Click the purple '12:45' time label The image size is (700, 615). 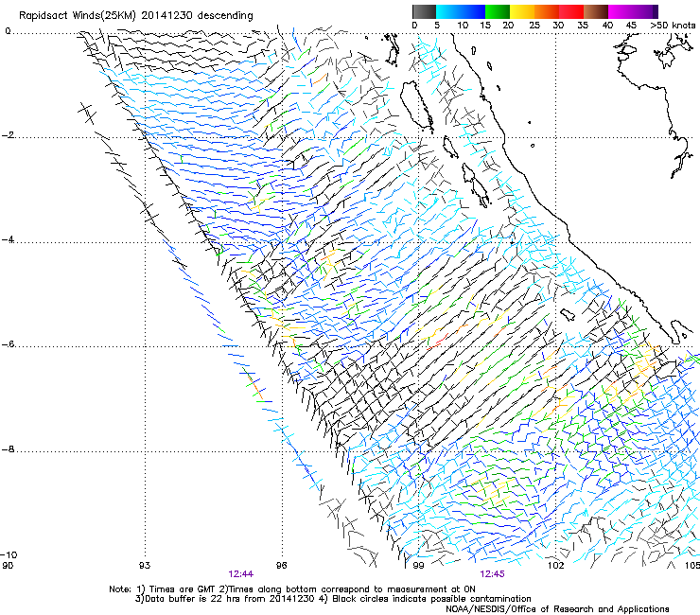coord(492,574)
